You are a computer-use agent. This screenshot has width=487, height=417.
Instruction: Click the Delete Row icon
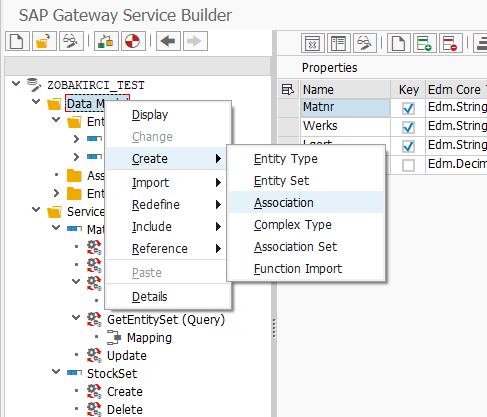[x=451, y=43]
